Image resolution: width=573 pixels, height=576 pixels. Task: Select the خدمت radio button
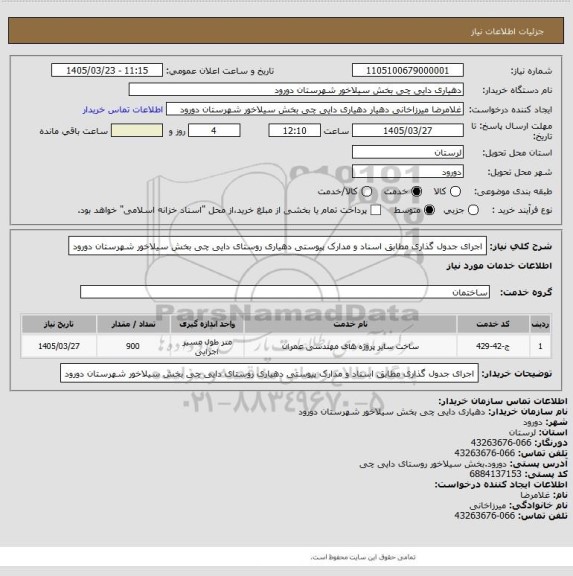click(417, 191)
